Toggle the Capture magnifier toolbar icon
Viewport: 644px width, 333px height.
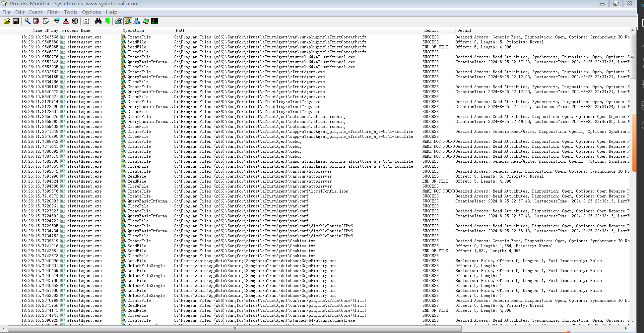pos(28,21)
